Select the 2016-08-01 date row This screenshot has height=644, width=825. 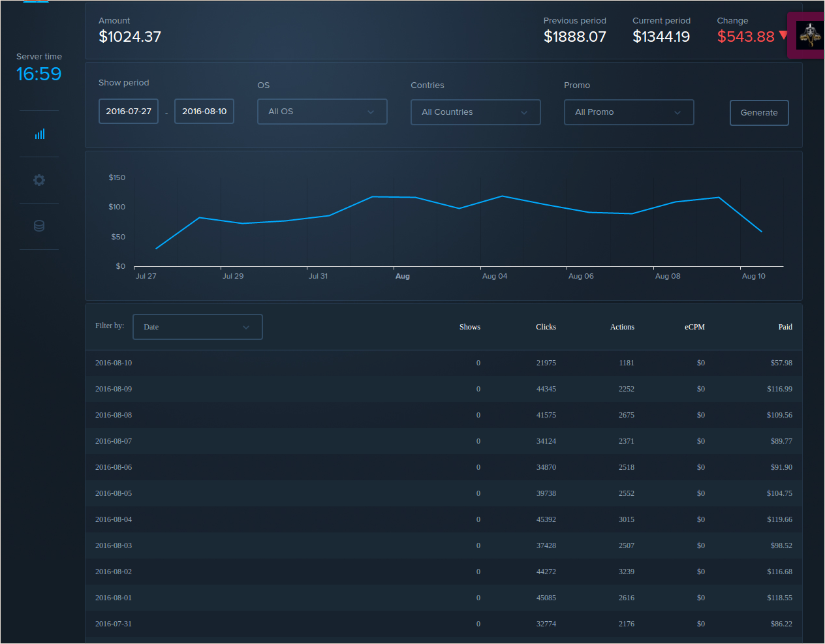point(444,598)
